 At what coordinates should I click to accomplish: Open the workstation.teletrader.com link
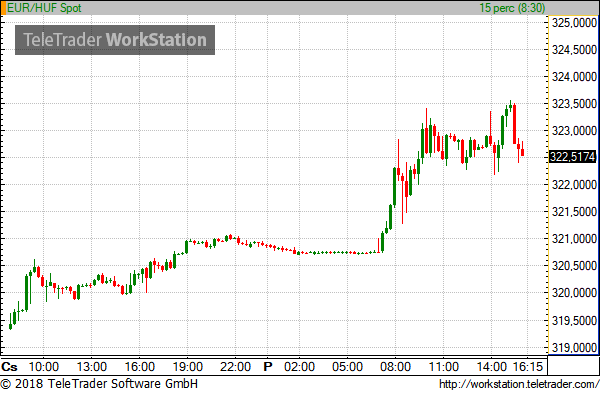pos(519,384)
